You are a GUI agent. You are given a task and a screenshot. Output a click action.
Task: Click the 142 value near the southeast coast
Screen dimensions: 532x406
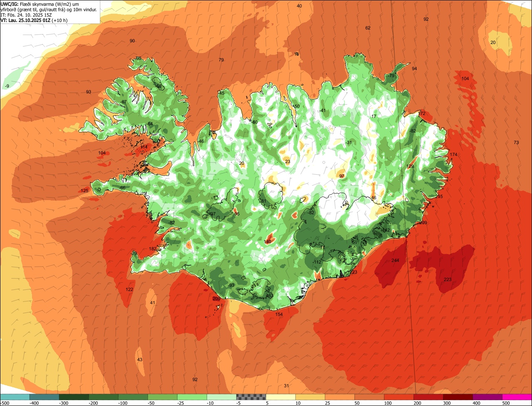(x=387, y=230)
